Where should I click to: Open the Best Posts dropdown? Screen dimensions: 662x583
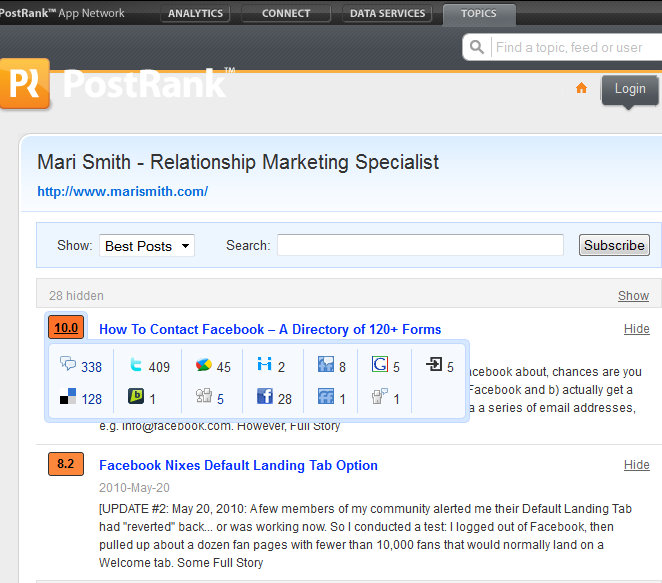click(x=147, y=246)
